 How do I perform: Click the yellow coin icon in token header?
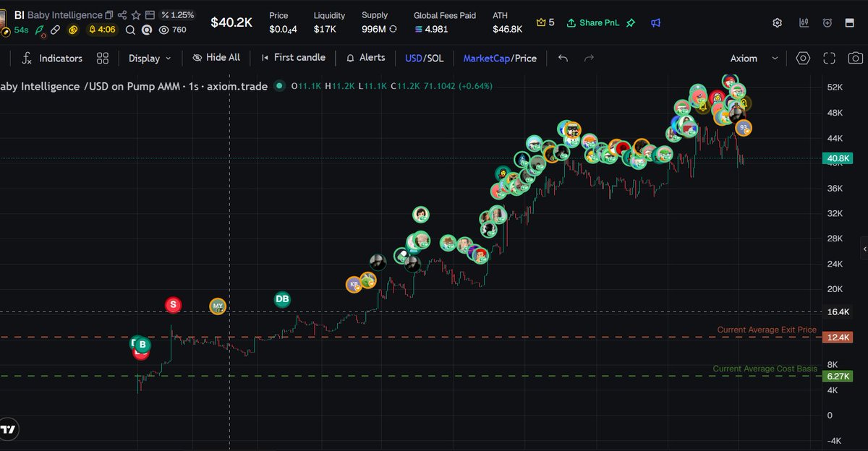tap(73, 30)
